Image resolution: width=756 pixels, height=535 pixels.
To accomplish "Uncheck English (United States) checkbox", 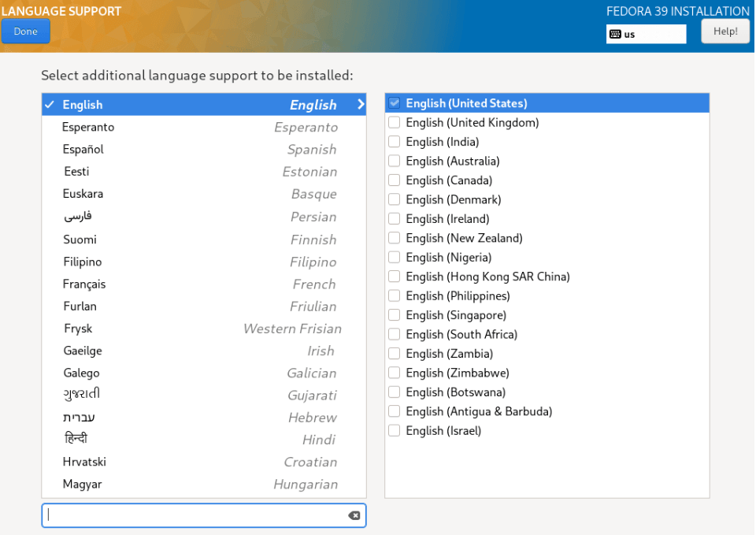I will point(395,102).
